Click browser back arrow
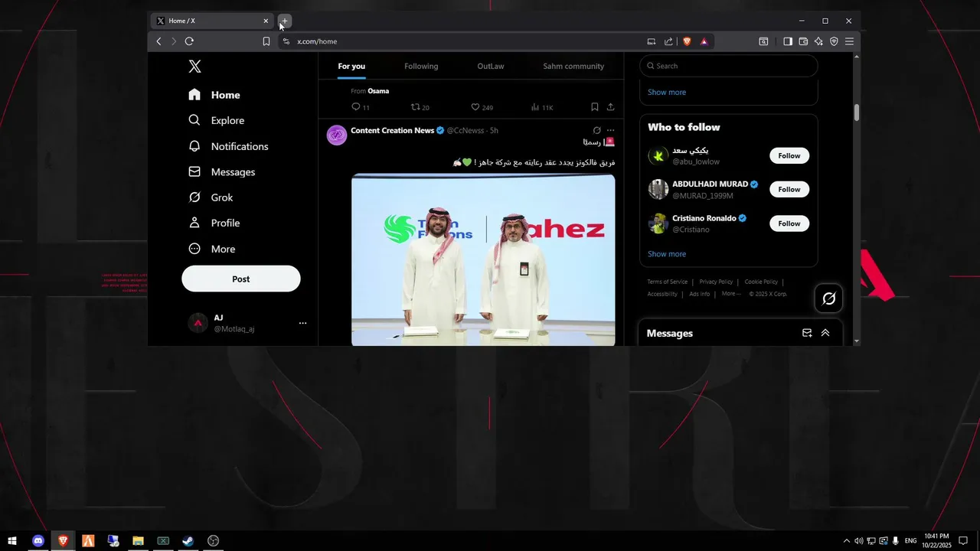Screen dimensions: 980x551 [158, 41]
